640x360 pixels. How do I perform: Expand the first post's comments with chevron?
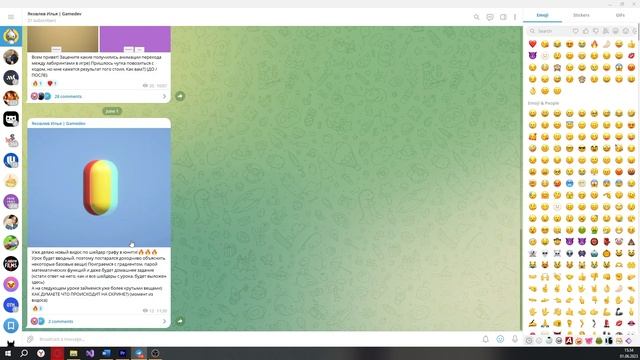click(164, 96)
